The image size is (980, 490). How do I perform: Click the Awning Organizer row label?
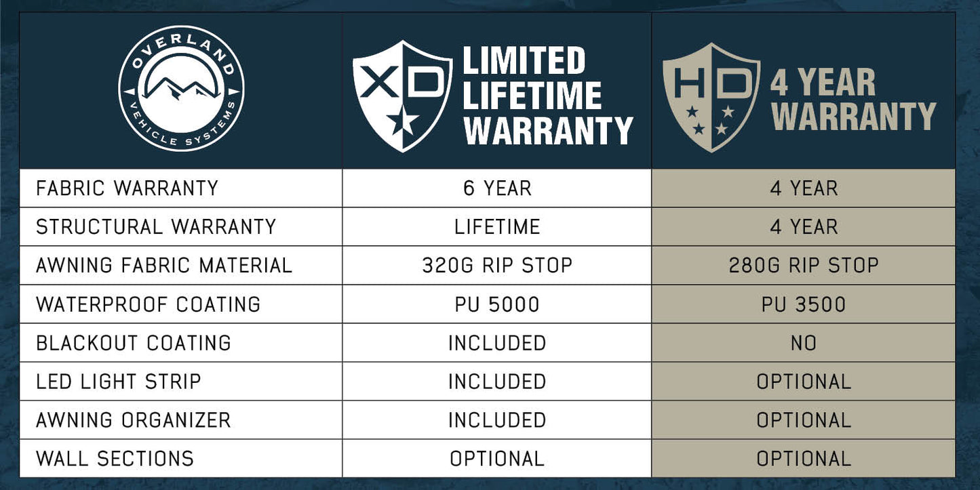point(134,420)
